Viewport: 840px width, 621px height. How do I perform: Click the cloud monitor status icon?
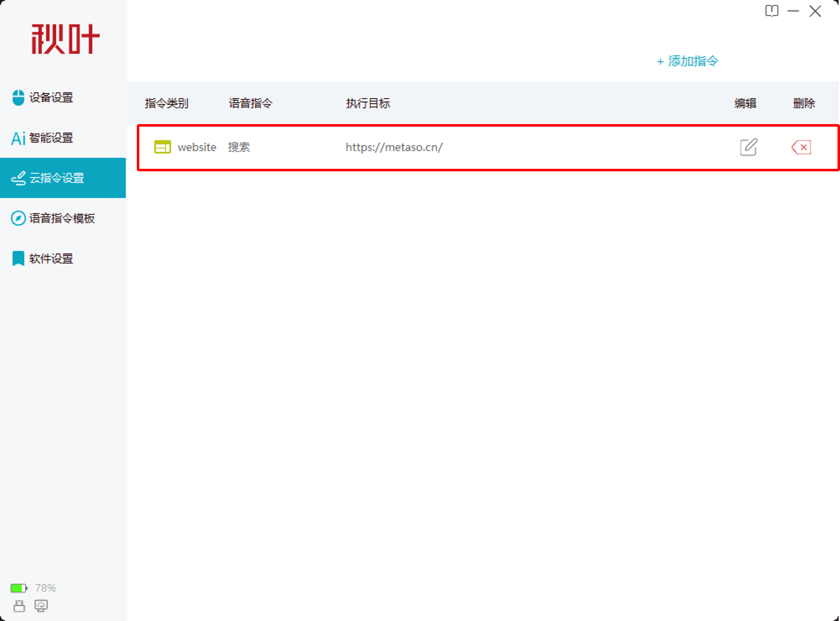point(41,606)
